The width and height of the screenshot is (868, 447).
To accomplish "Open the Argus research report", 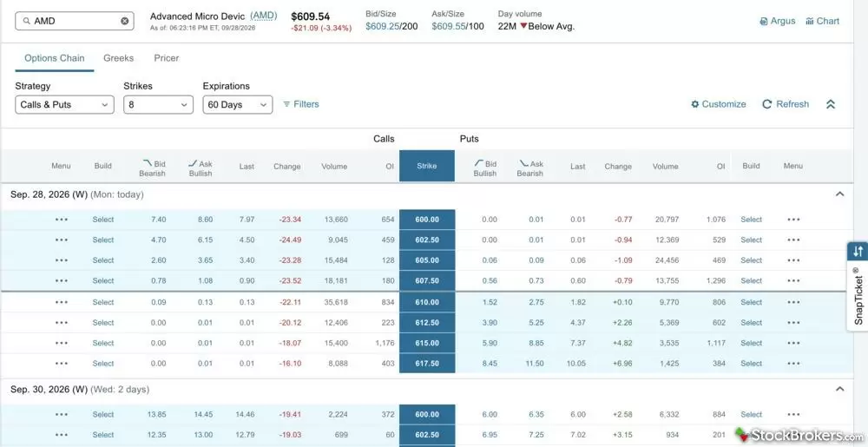I will click(777, 21).
